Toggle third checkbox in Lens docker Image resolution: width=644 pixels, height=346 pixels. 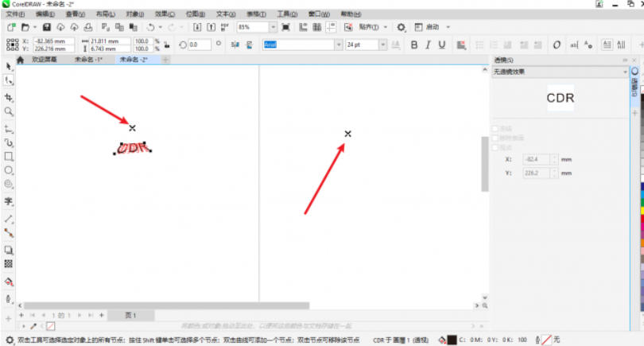click(x=495, y=147)
